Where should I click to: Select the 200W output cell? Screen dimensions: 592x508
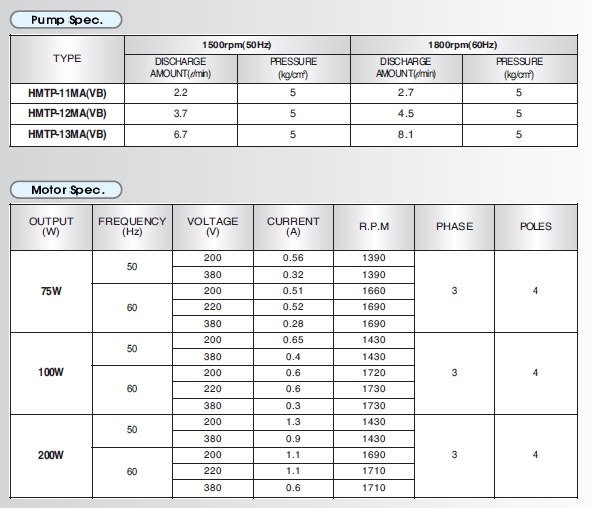coord(51,456)
